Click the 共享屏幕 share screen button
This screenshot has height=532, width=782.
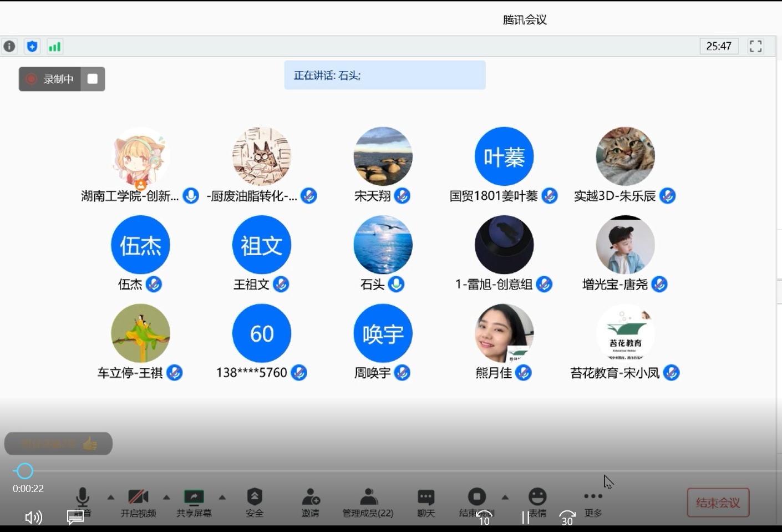194,502
